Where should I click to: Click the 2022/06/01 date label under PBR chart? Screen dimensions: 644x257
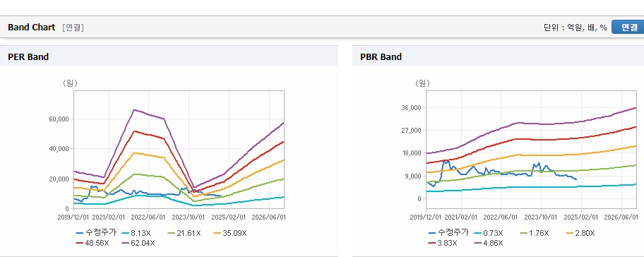point(501,217)
